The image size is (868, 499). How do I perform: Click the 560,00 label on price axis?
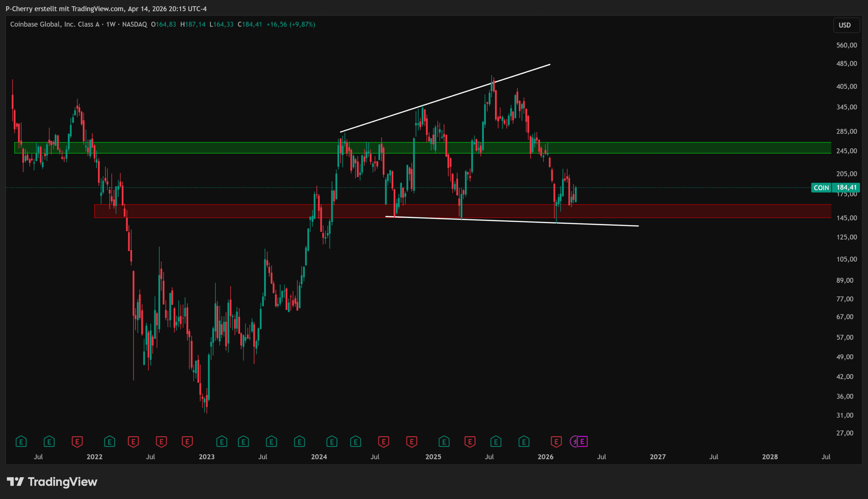846,45
